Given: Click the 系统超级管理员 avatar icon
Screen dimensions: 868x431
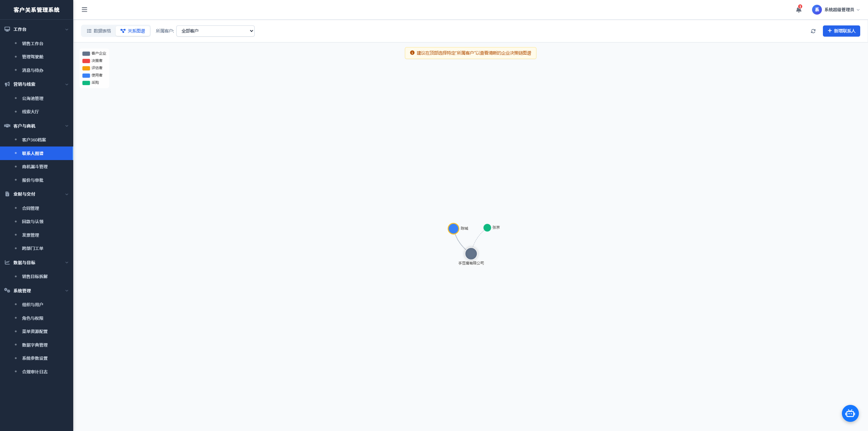Looking at the screenshot, I should 817,9.
